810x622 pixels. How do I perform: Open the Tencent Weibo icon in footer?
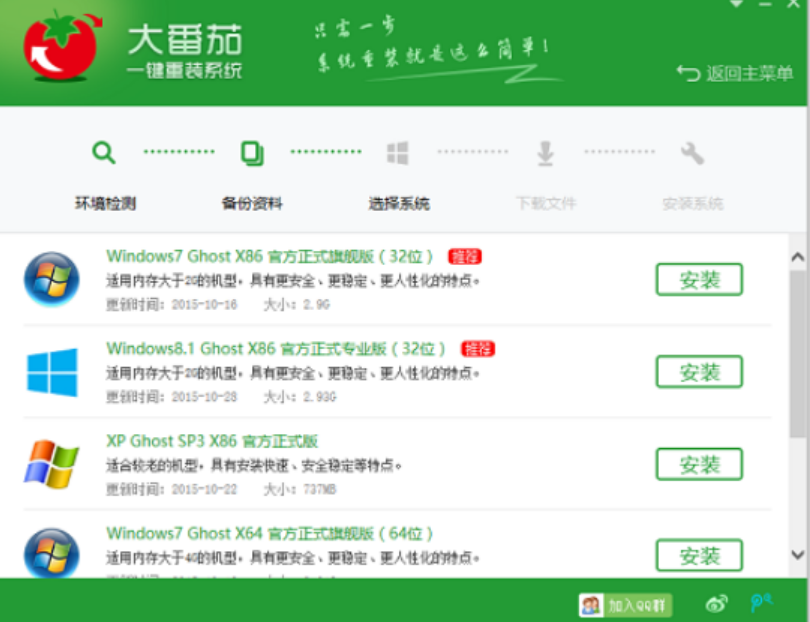761,602
